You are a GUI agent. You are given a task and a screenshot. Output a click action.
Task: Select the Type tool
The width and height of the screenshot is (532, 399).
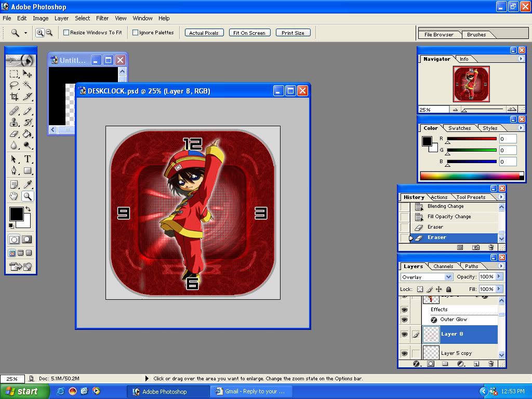[28, 159]
